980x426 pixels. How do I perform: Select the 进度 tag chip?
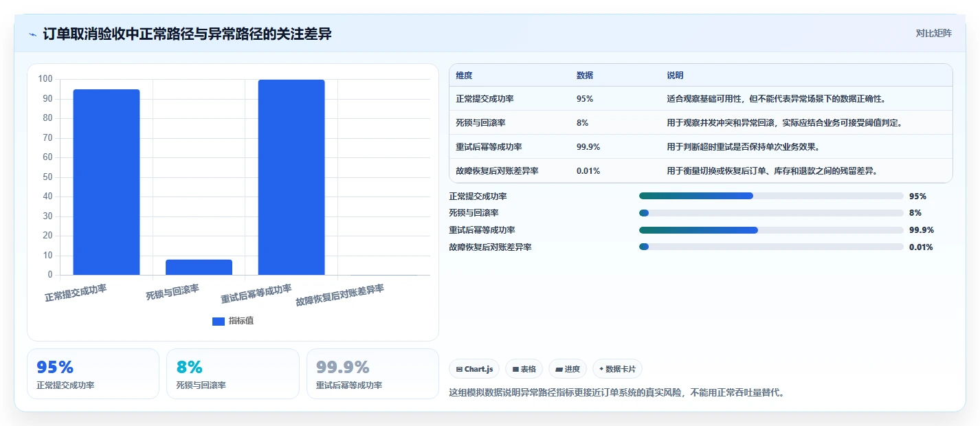pos(568,369)
